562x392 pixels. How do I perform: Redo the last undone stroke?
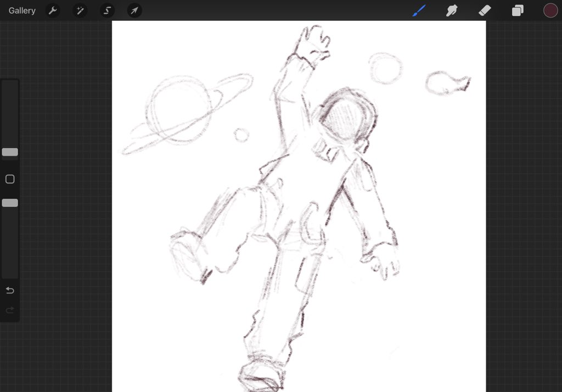[10, 310]
